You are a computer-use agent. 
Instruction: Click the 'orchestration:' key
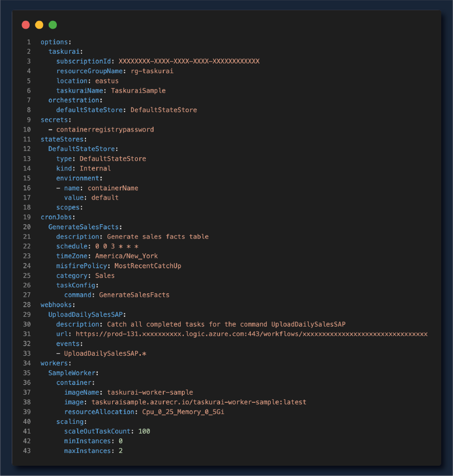75,100
